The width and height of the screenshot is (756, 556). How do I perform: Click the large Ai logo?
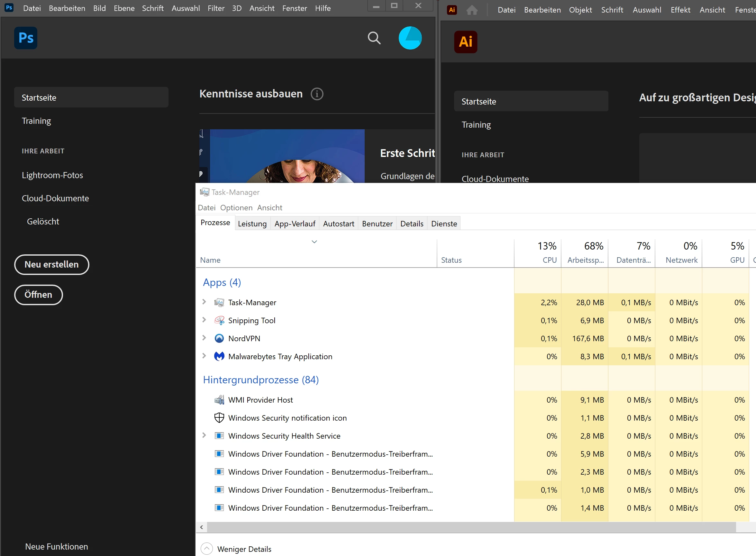coord(466,42)
